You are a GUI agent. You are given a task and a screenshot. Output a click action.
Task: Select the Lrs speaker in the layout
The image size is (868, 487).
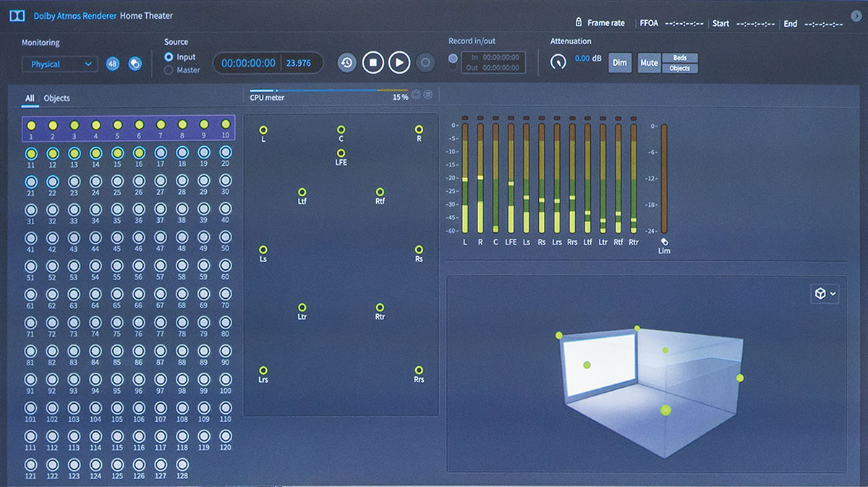pyautogui.click(x=263, y=370)
